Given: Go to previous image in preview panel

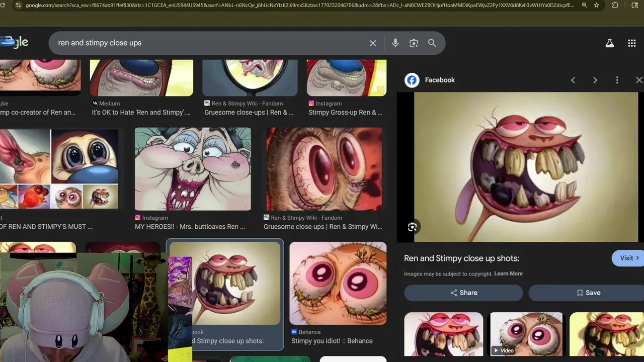Looking at the screenshot, I should (573, 80).
